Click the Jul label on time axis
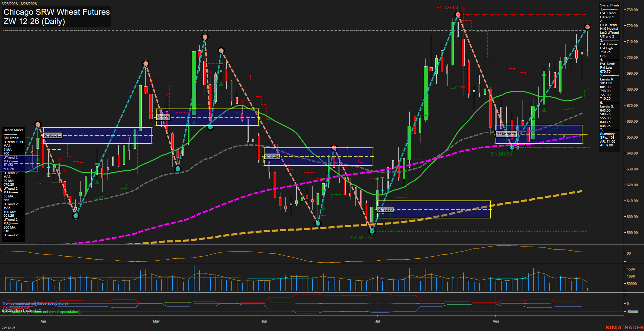The image size is (644, 331). 377,321
